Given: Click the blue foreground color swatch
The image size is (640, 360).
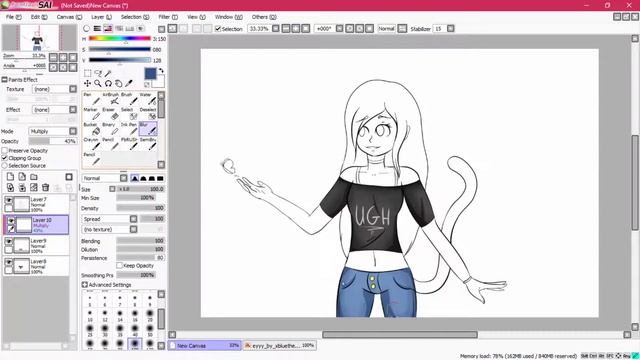Looking at the screenshot, I should point(150,73).
